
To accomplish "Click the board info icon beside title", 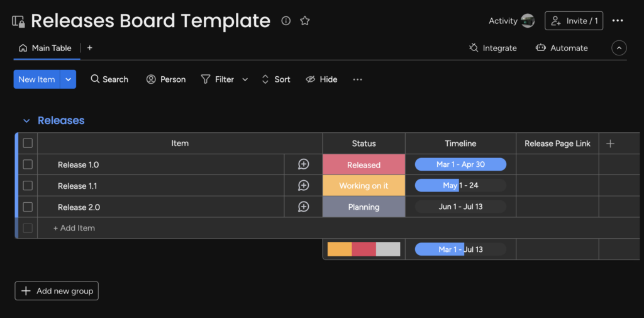I will [286, 21].
